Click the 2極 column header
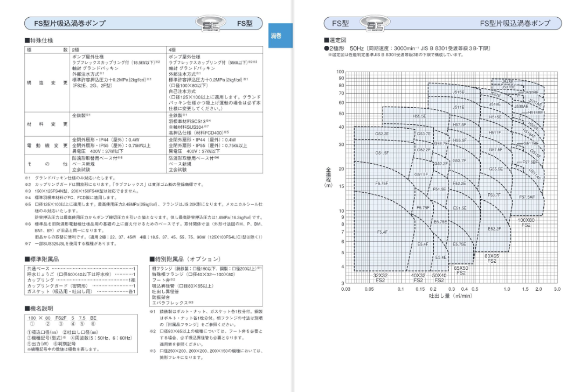This screenshot has height=392, width=581. pos(75,50)
